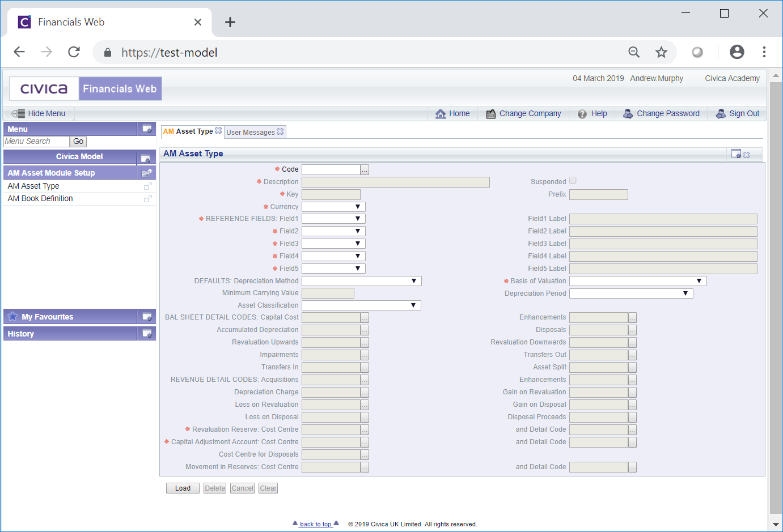Close the AM Asset Type tab
This screenshot has height=532, width=783.
218,130
